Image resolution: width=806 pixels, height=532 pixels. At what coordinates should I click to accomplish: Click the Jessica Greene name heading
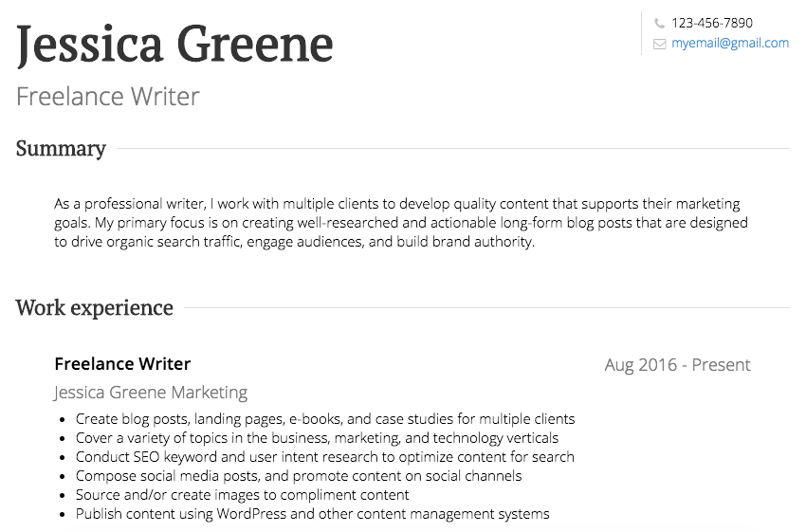coord(174,46)
